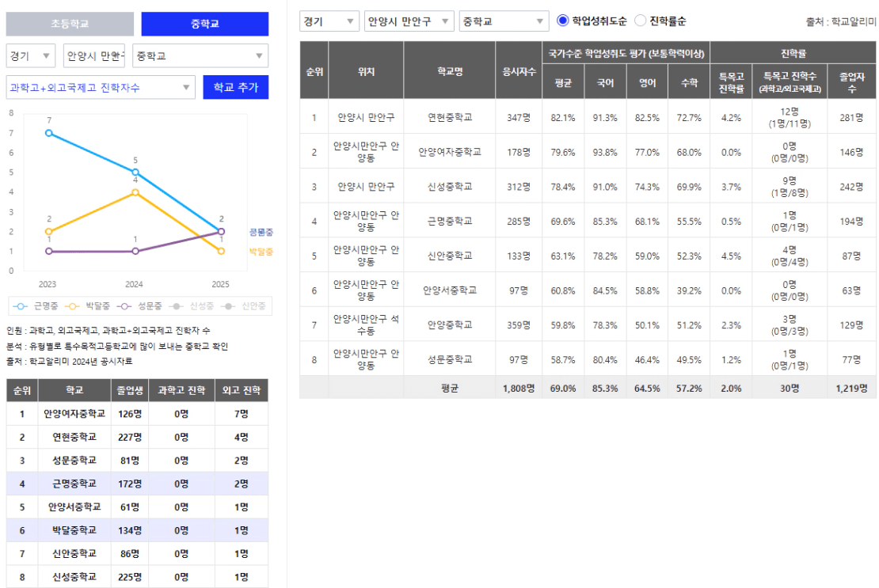Enable 신성중 series in chart legend

click(192, 306)
